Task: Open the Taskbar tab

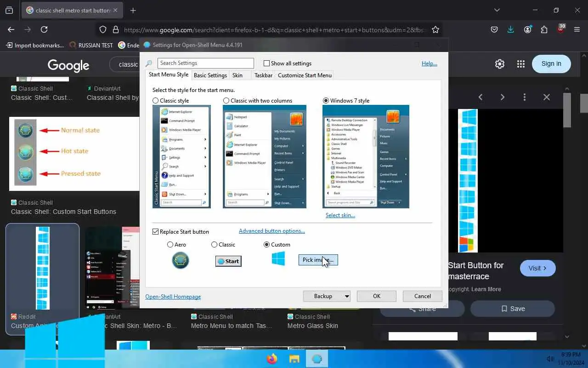Action: (x=264, y=75)
